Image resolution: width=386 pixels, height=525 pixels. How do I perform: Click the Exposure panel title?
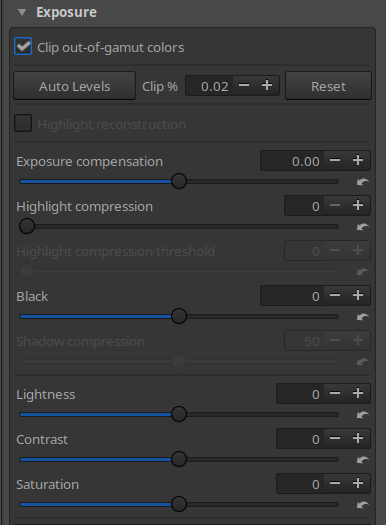click(x=67, y=12)
